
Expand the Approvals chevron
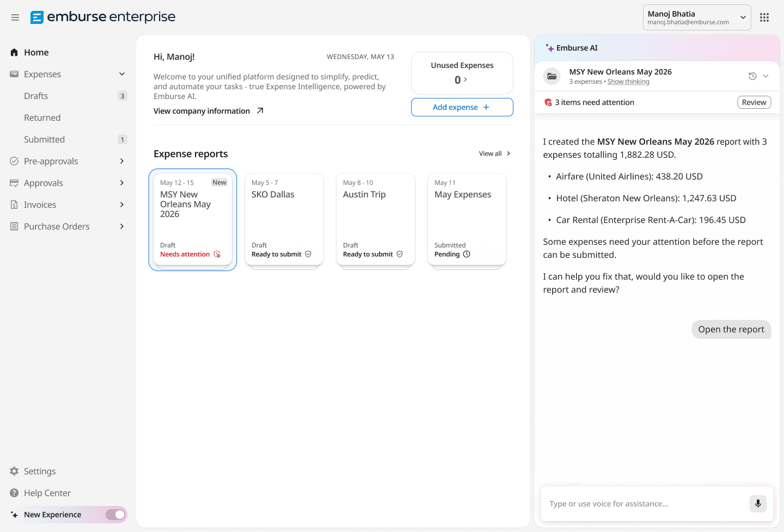pos(122,183)
